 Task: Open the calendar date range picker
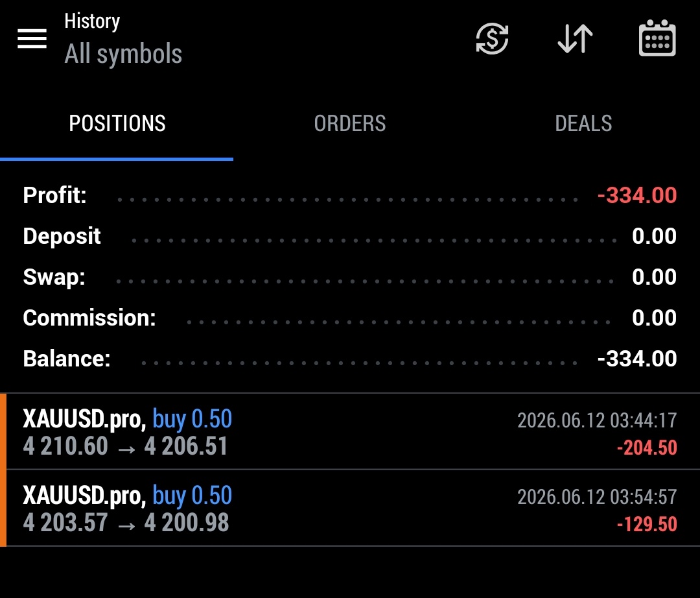pos(657,38)
